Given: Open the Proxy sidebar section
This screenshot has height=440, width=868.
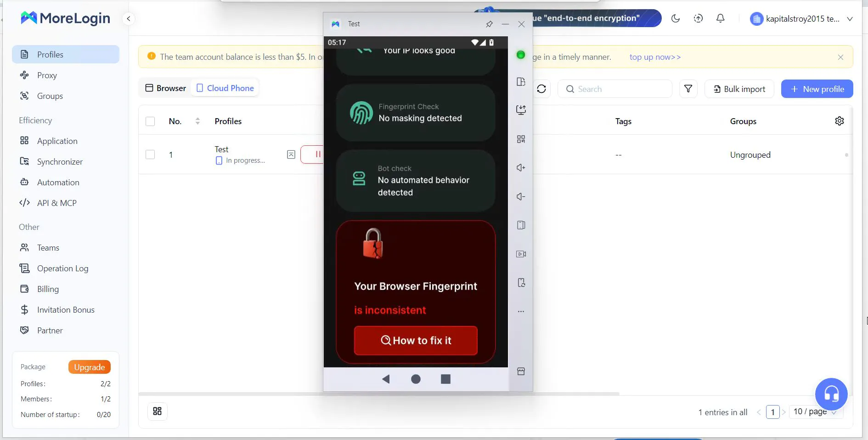Looking at the screenshot, I should (x=66, y=75).
